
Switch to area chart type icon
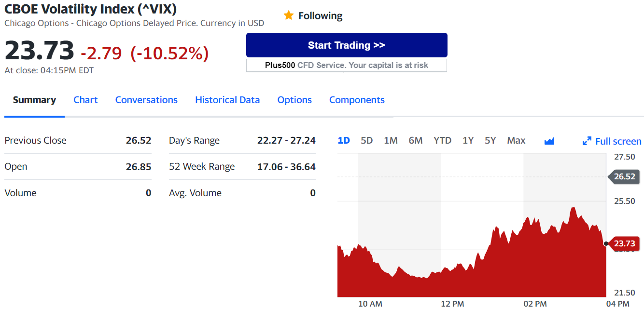pyautogui.click(x=549, y=141)
